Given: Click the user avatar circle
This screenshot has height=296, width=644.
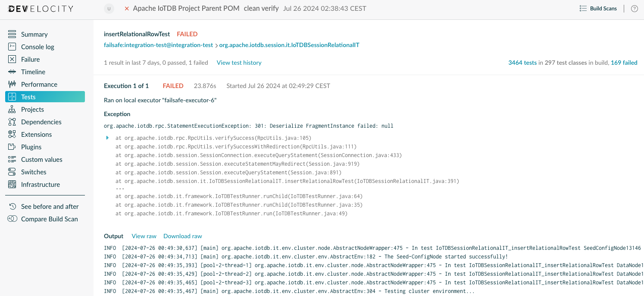Looking at the screenshot, I should [109, 8].
